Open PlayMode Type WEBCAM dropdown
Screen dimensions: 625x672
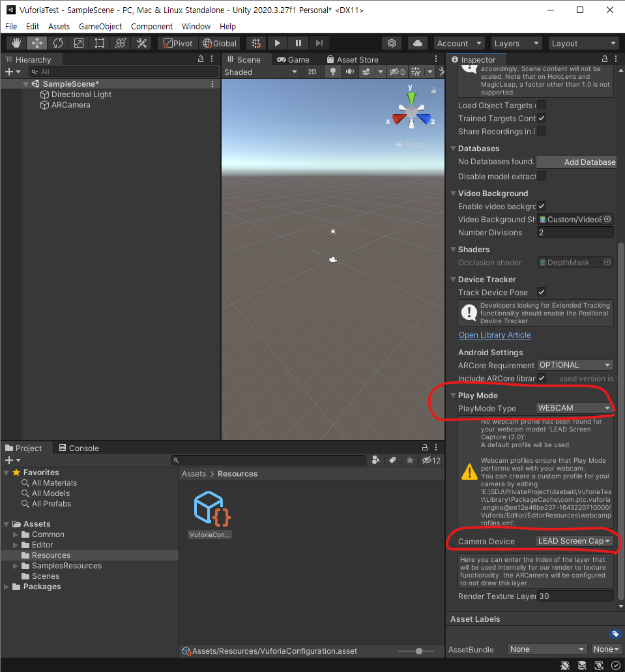click(574, 408)
